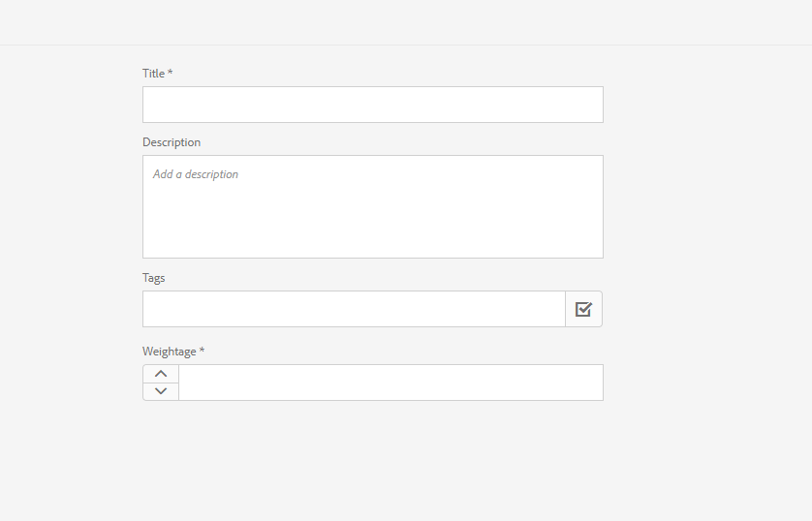Viewport: 812px width, 521px height.
Task: Browse tags using the checkbox icon button
Action: (583, 309)
